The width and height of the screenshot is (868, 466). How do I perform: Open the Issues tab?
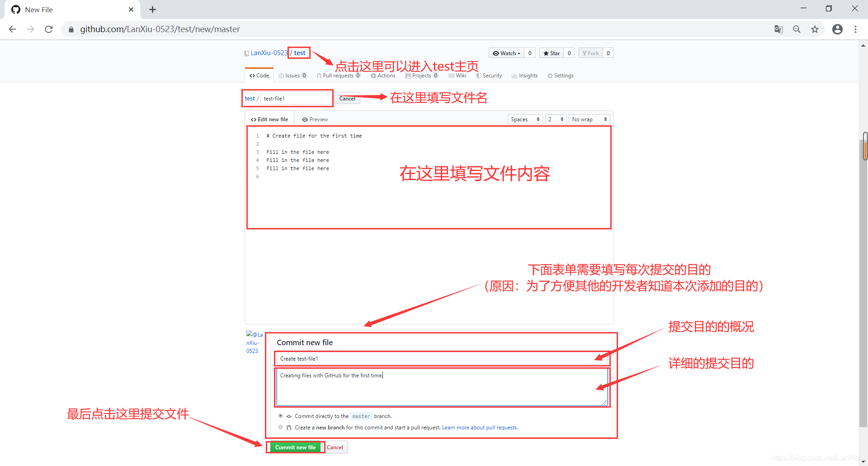292,76
